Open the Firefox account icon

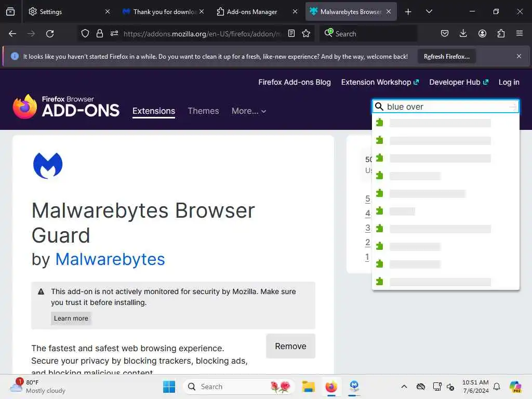tap(482, 33)
